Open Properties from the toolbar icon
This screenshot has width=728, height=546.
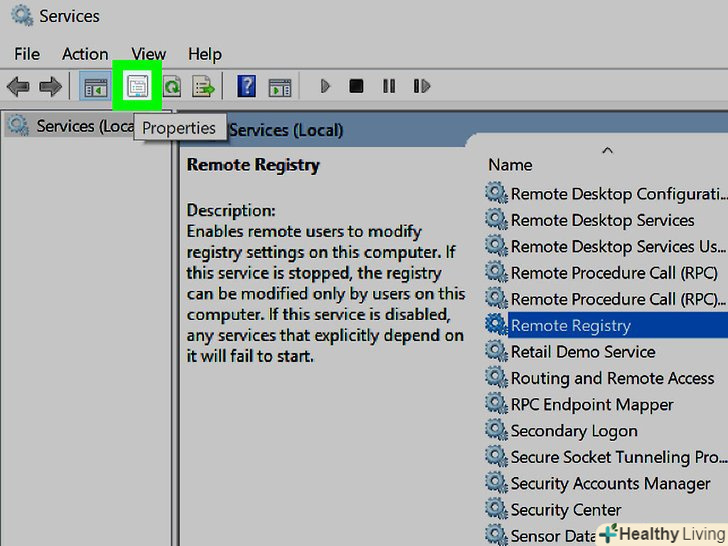point(137,87)
